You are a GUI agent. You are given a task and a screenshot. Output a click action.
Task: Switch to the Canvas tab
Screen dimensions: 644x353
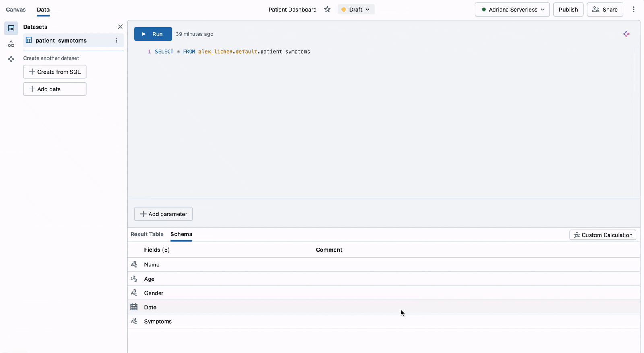[x=16, y=10]
